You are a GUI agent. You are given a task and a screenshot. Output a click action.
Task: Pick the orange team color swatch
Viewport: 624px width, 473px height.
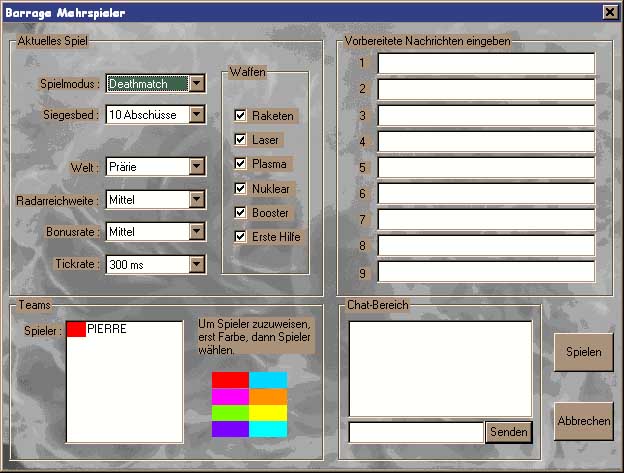click(x=268, y=396)
